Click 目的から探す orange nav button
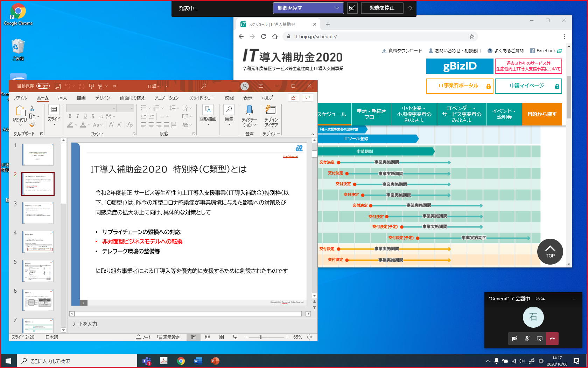 [542, 114]
